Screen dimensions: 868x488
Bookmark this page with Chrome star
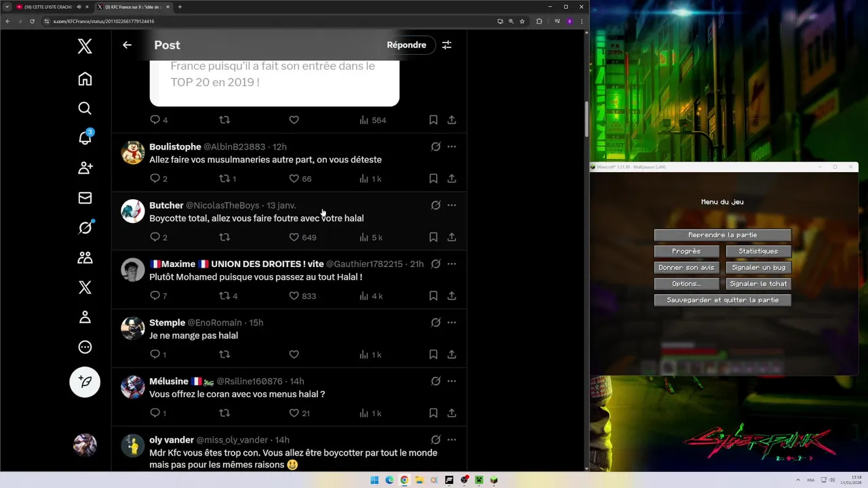click(x=522, y=21)
